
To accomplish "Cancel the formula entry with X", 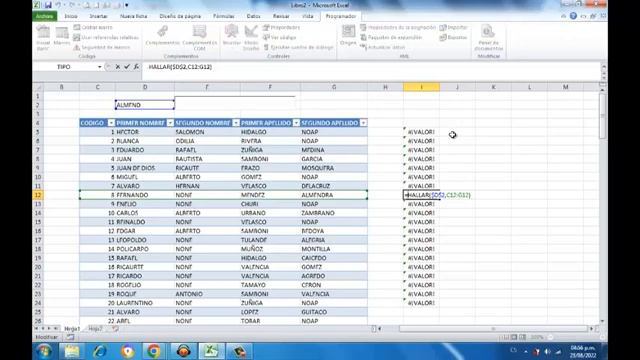I will [x=118, y=67].
